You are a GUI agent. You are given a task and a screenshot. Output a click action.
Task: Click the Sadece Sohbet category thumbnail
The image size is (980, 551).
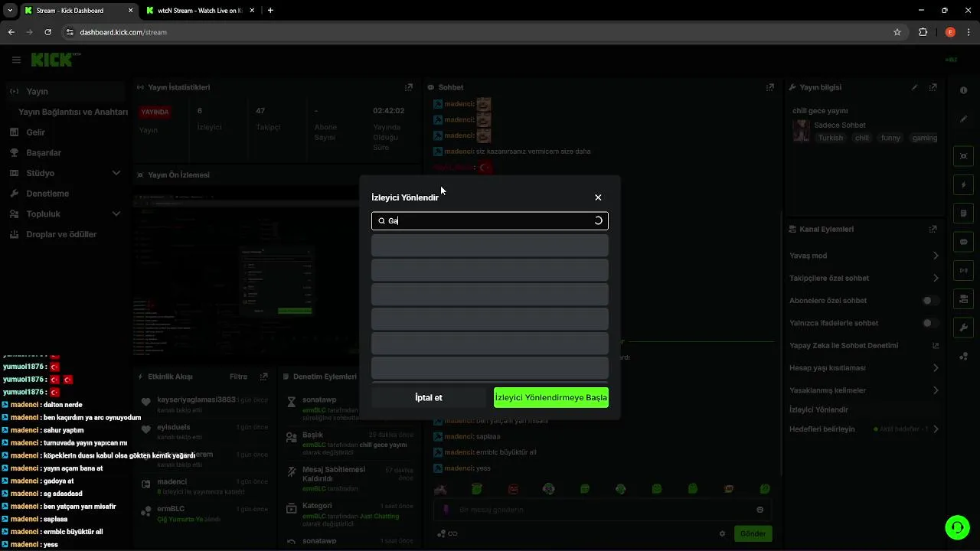coord(802,131)
